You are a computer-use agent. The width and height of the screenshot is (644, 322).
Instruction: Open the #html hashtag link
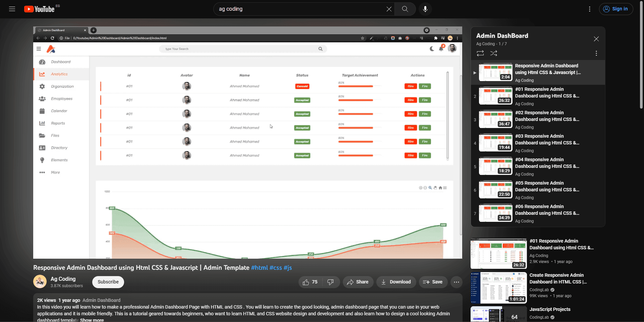pyautogui.click(x=259, y=268)
